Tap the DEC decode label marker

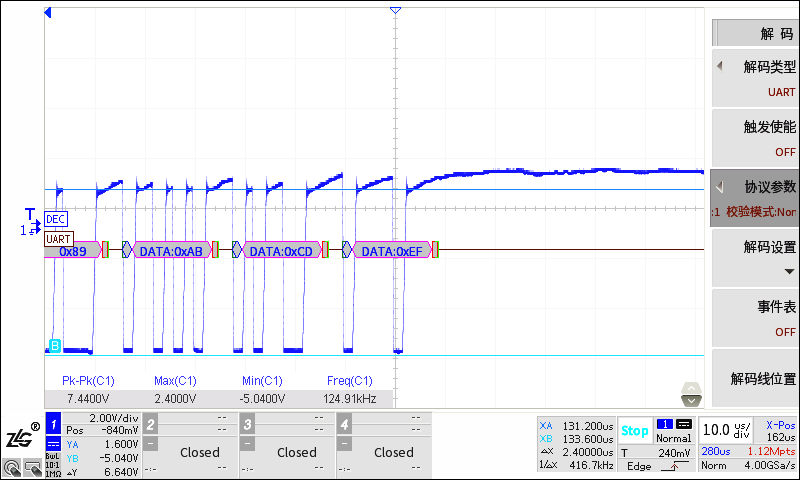56,219
